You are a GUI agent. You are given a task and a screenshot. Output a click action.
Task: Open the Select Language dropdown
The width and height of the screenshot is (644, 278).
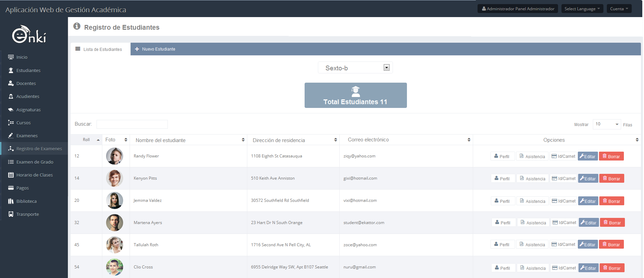582,9
